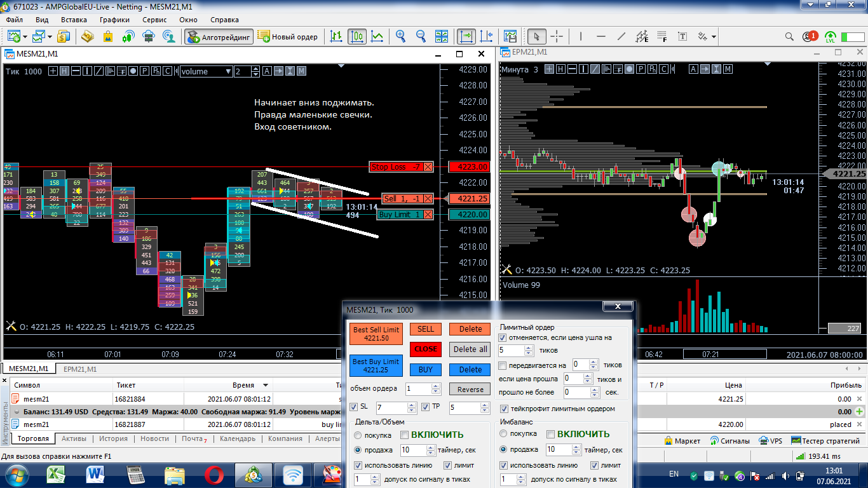This screenshot has width=868, height=488.
Task: Check the 'передвигается на' checkbox
Action: 503,365
